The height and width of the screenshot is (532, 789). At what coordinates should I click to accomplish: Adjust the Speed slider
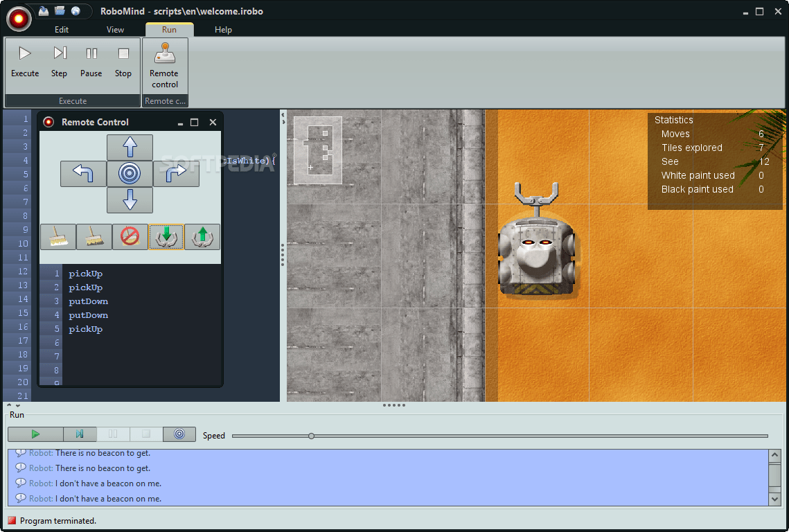(311, 436)
